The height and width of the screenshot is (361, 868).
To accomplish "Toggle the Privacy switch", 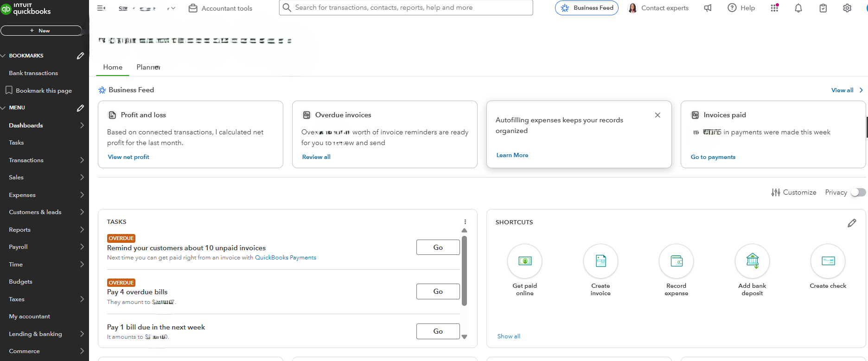I will (858, 192).
